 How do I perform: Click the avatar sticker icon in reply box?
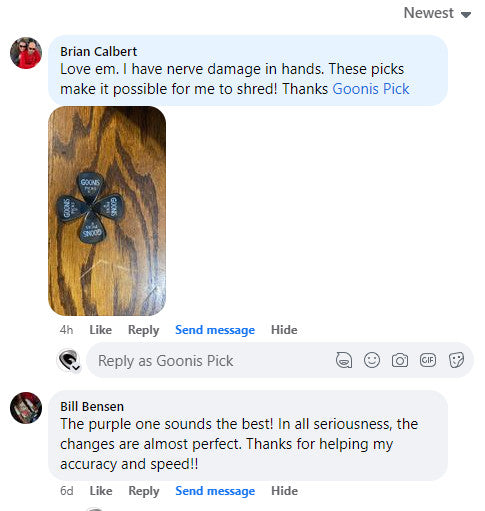[344, 360]
